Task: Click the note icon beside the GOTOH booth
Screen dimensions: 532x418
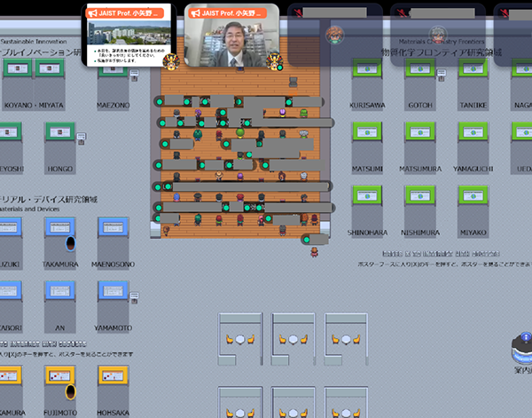Action: [441, 75]
